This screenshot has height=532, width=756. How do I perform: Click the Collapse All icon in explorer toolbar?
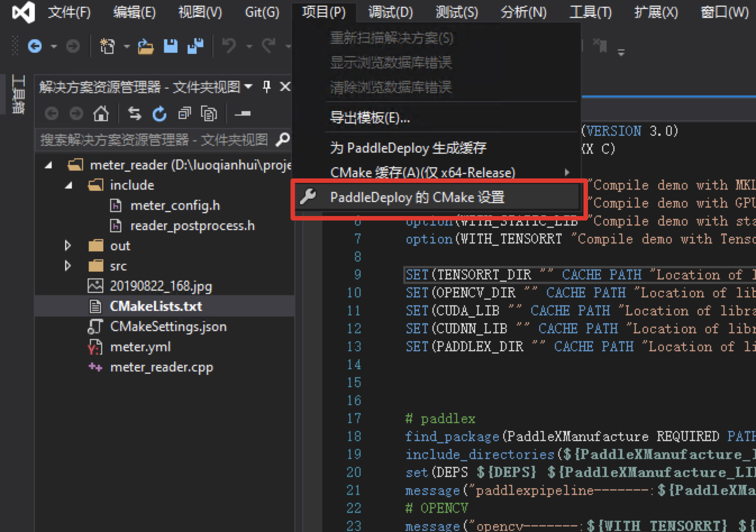184,114
